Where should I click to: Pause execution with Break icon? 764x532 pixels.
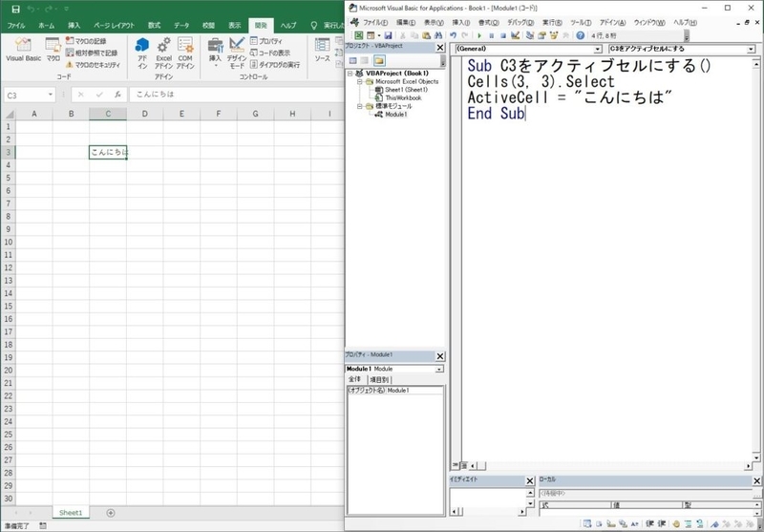point(491,35)
